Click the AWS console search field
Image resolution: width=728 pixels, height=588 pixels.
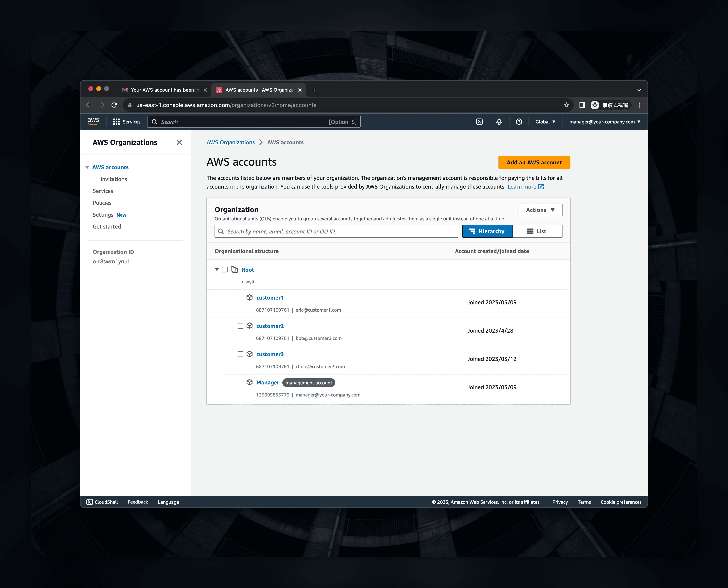(x=253, y=122)
